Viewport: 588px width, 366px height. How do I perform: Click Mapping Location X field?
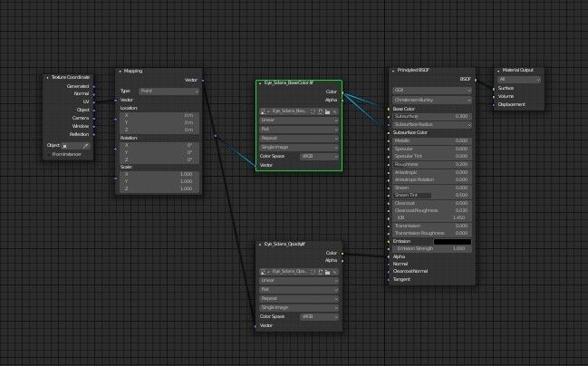[159, 115]
